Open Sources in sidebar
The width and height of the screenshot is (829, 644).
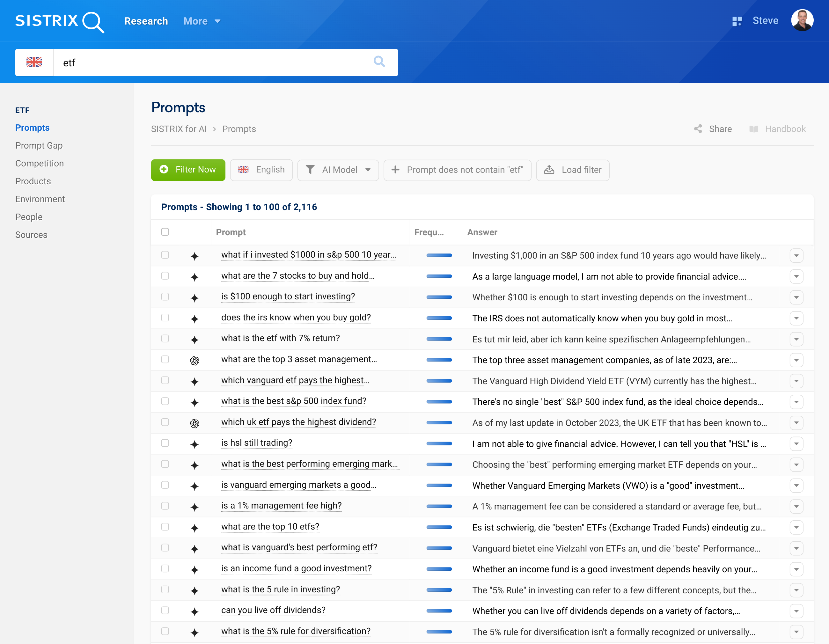pos(32,235)
